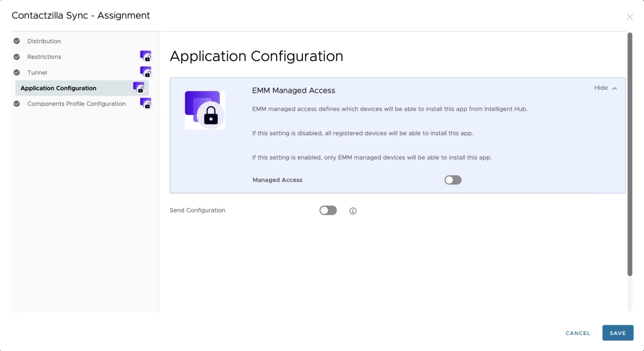Click the lock icon beside Restrictions
This screenshot has height=351, width=644.
(146, 56)
